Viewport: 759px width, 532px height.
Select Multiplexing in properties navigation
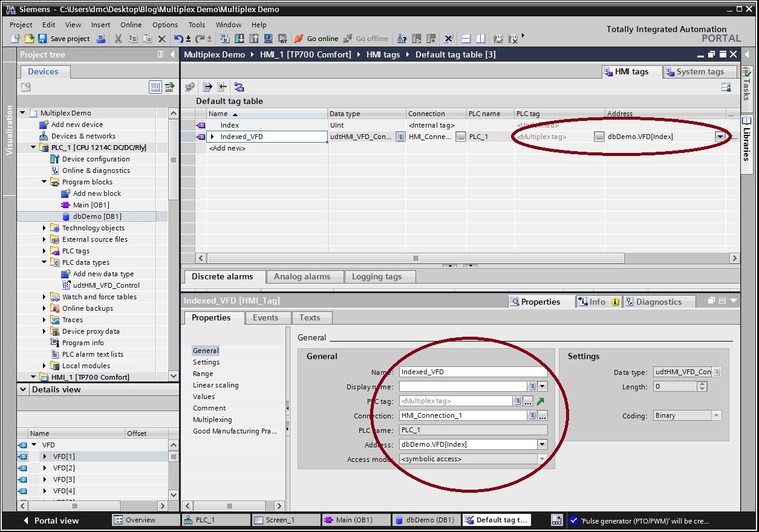(212, 420)
